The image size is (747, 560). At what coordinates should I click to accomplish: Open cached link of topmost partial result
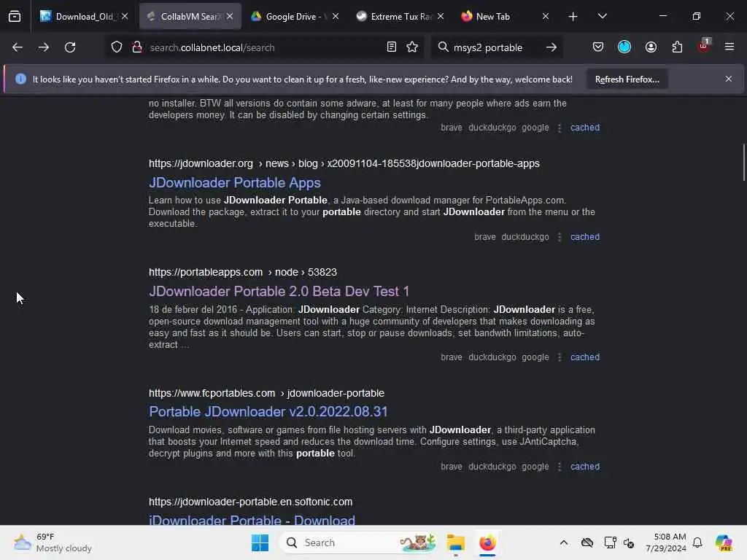coord(584,128)
